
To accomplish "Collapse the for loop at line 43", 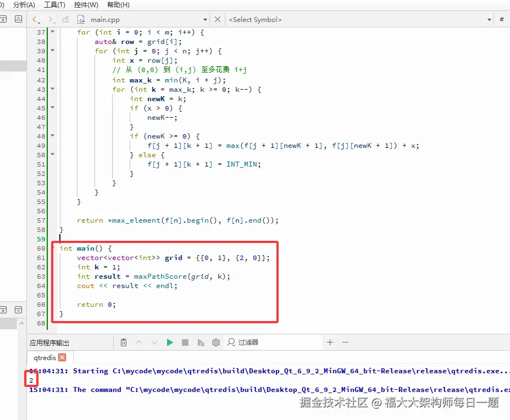I will tap(53, 89).
